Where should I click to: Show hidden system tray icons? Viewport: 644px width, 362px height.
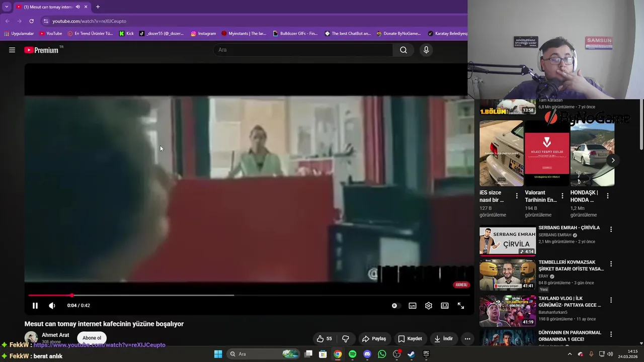tap(570, 354)
